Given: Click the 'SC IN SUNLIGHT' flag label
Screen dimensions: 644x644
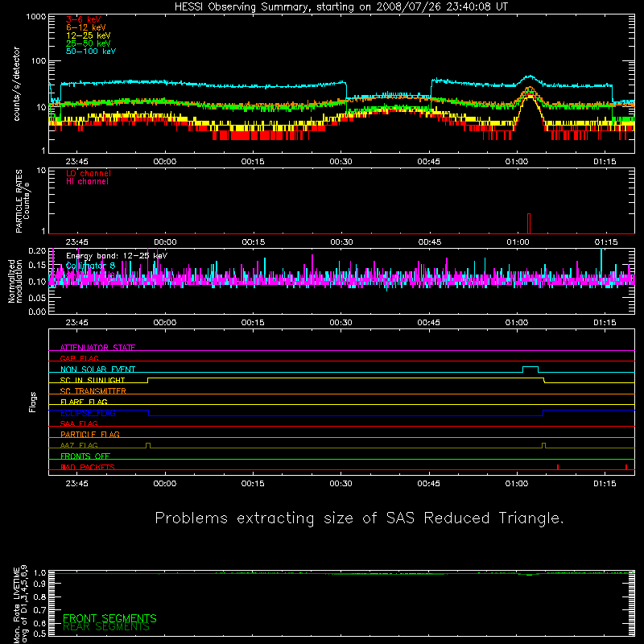Looking at the screenshot, I should coord(93,380).
